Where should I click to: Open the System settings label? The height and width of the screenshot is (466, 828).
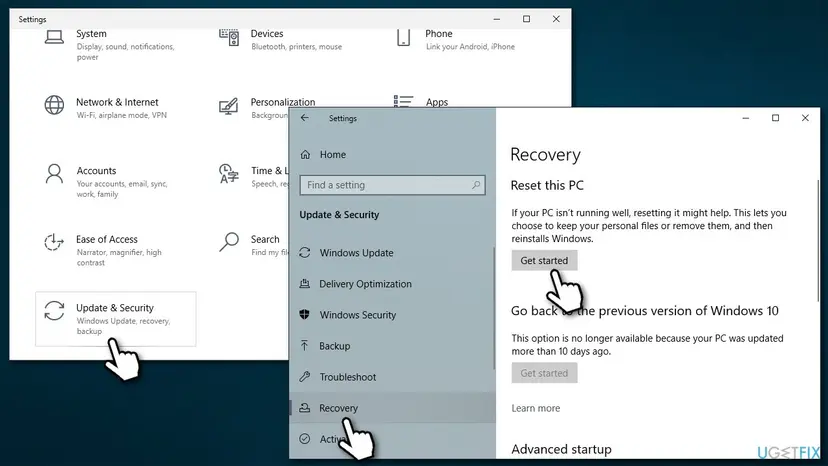(91, 33)
